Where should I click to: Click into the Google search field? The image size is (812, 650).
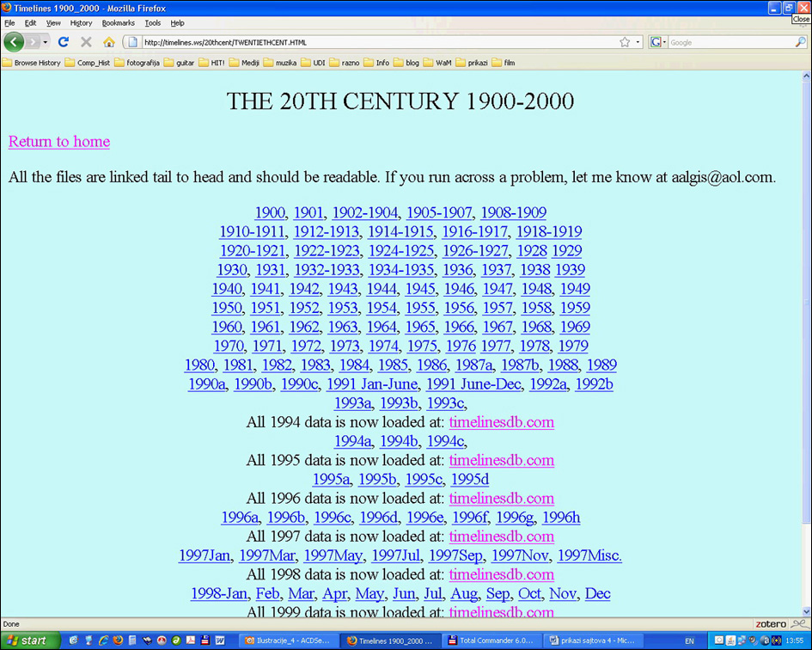pos(730,42)
